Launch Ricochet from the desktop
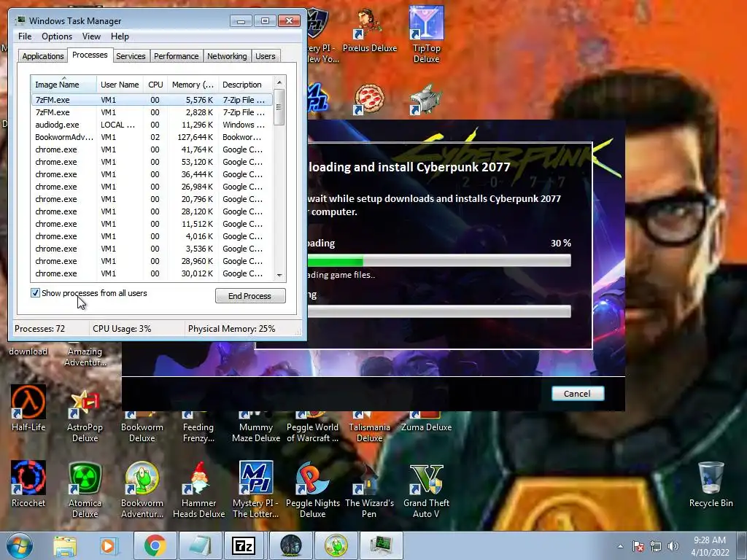 click(28, 484)
